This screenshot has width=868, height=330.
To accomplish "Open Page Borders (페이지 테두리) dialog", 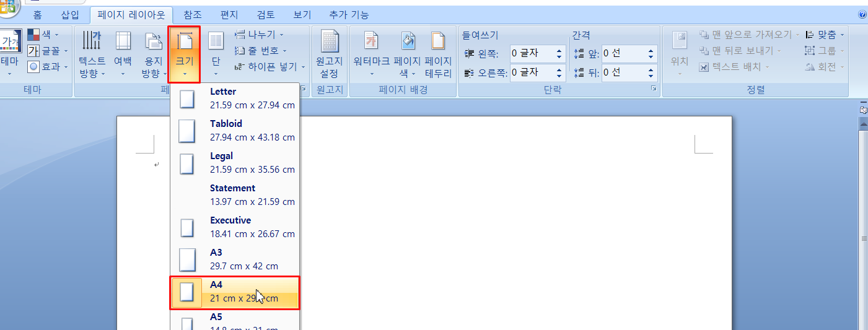I will [438, 54].
